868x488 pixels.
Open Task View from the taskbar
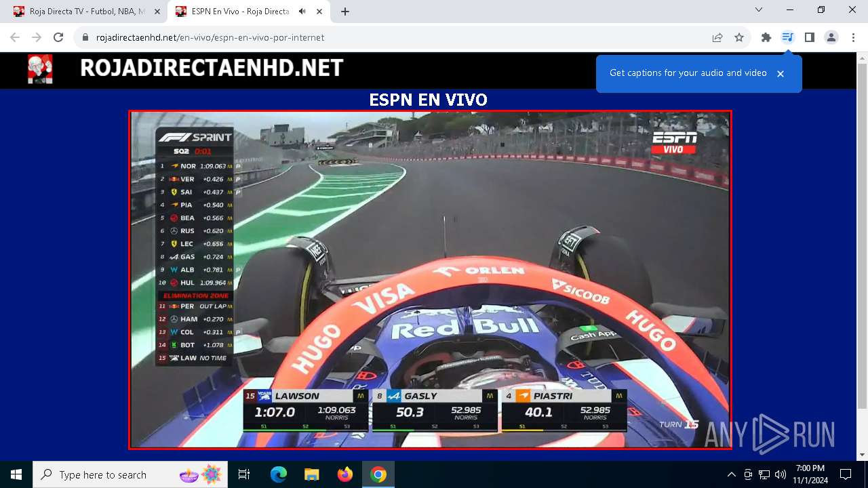[244, 474]
